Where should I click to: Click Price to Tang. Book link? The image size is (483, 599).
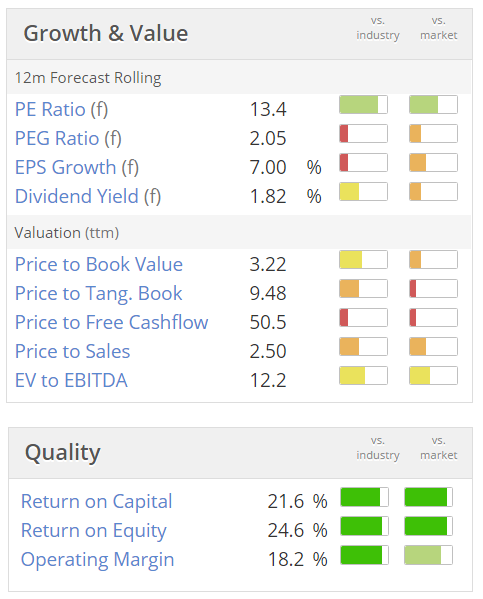tap(99, 293)
